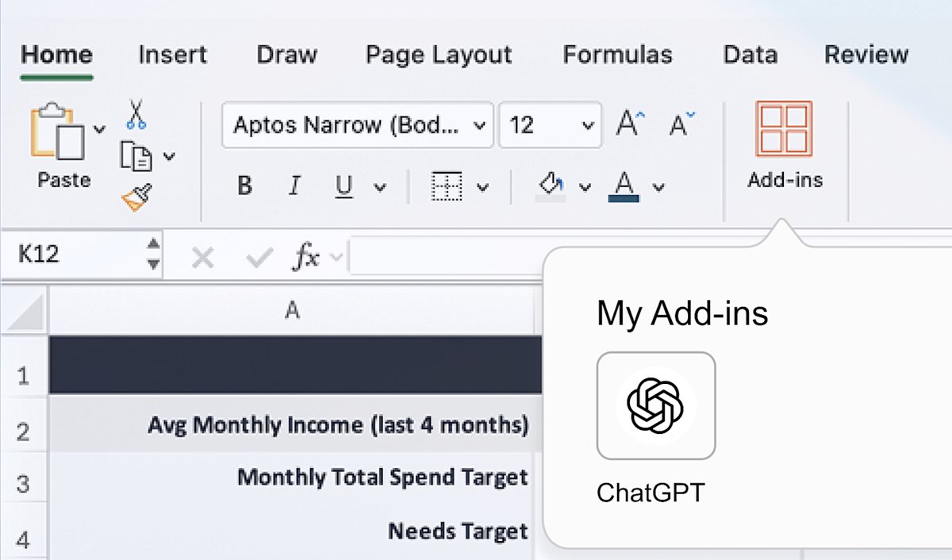Screen dimensions: 952x560
Task: Expand the Copy options arrow
Action: click(168, 156)
